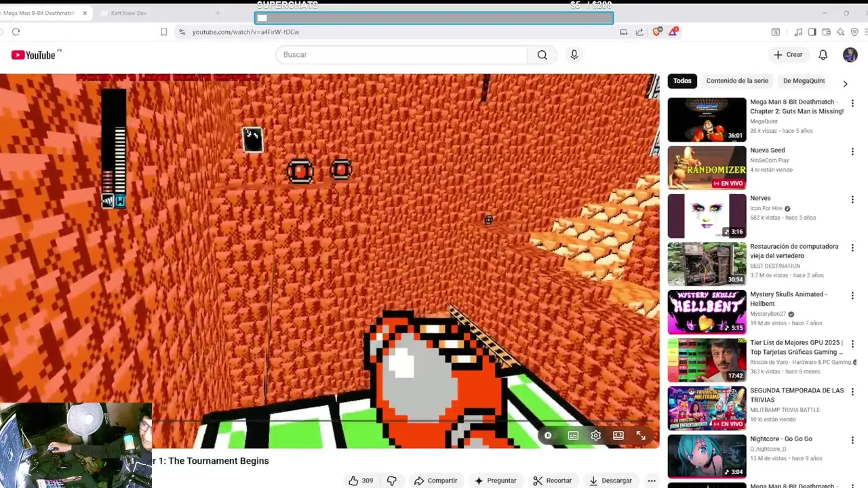The image size is (868, 488).
Task: Open Brave Rewards triangle icon
Action: (673, 32)
